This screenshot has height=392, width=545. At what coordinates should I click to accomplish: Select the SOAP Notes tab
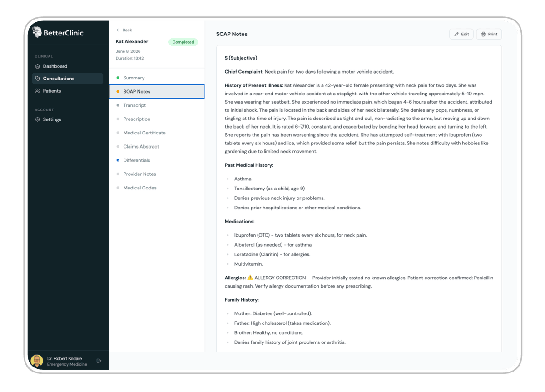(x=157, y=92)
